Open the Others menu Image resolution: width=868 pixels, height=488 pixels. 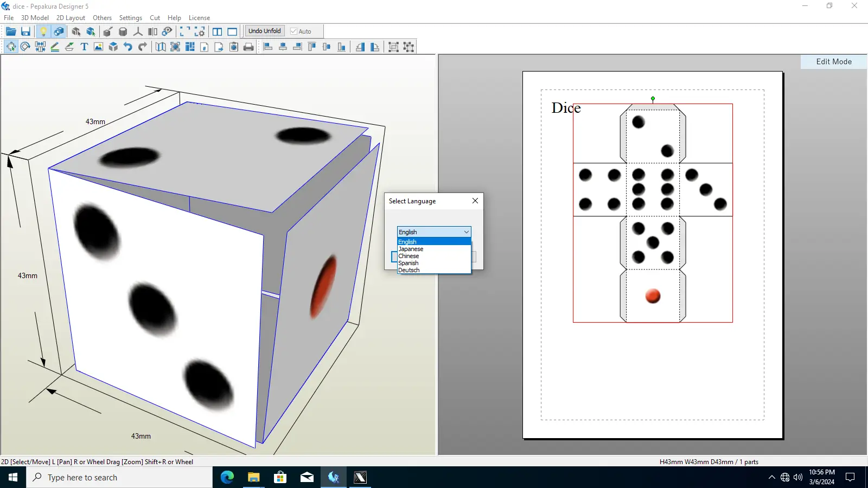tap(102, 18)
